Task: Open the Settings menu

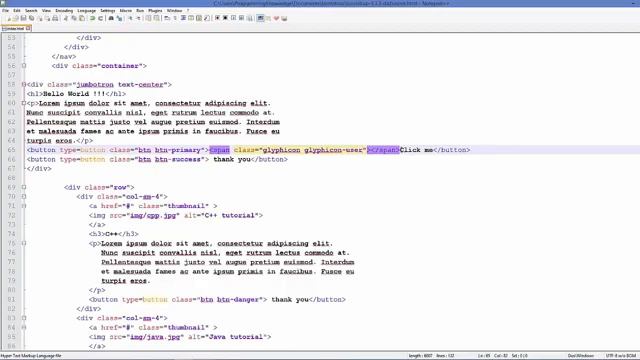Action: point(108,10)
